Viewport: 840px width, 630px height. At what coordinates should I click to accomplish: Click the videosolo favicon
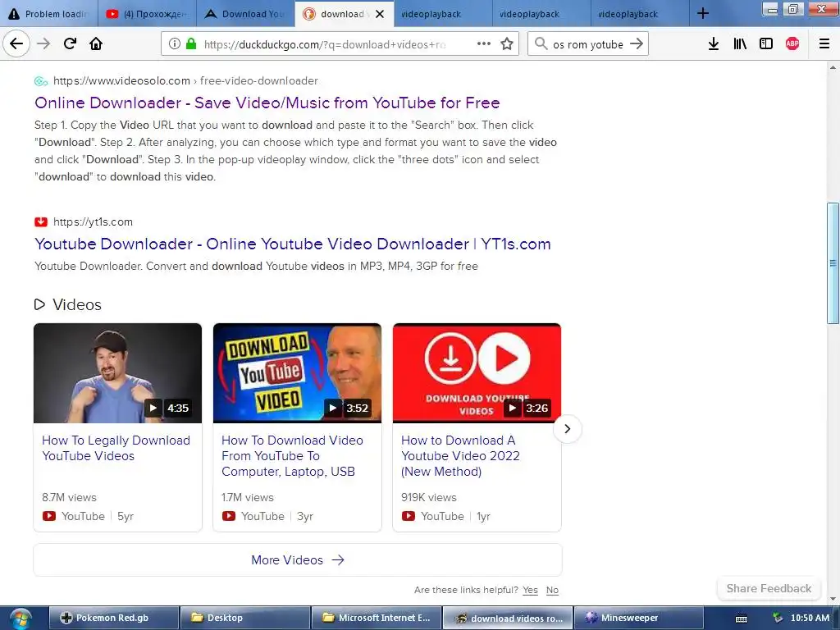[41, 81]
